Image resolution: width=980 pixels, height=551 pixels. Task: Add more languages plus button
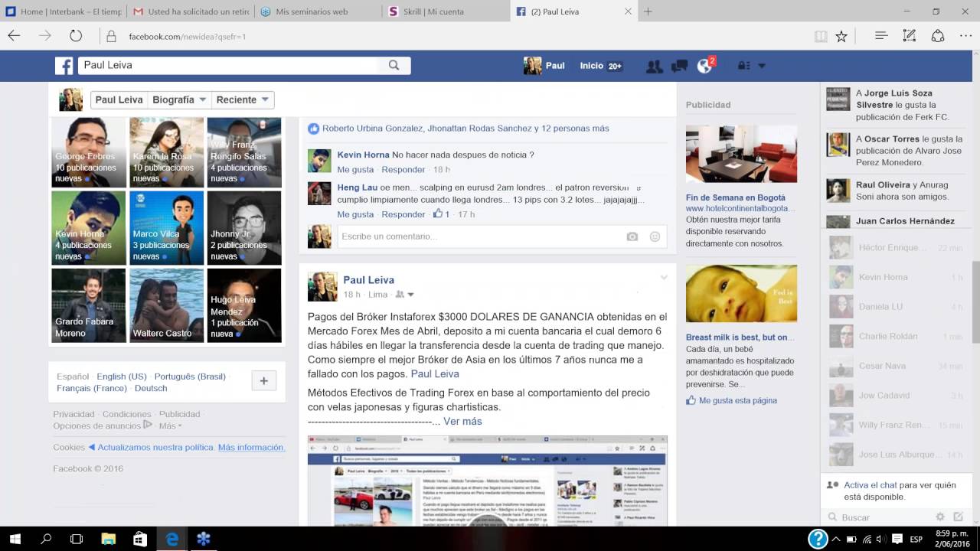[263, 380]
